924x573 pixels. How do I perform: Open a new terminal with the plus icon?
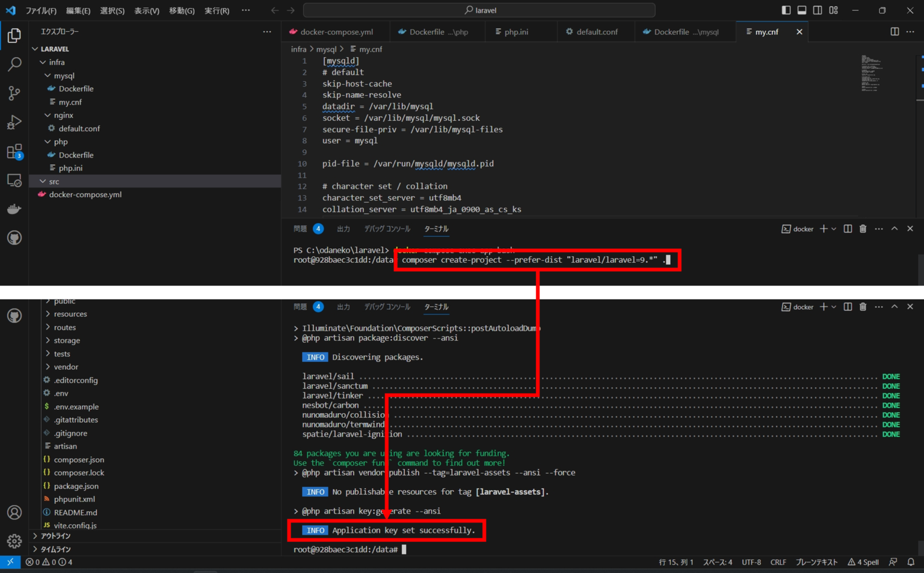pyautogui.click(x=822, y=228)
